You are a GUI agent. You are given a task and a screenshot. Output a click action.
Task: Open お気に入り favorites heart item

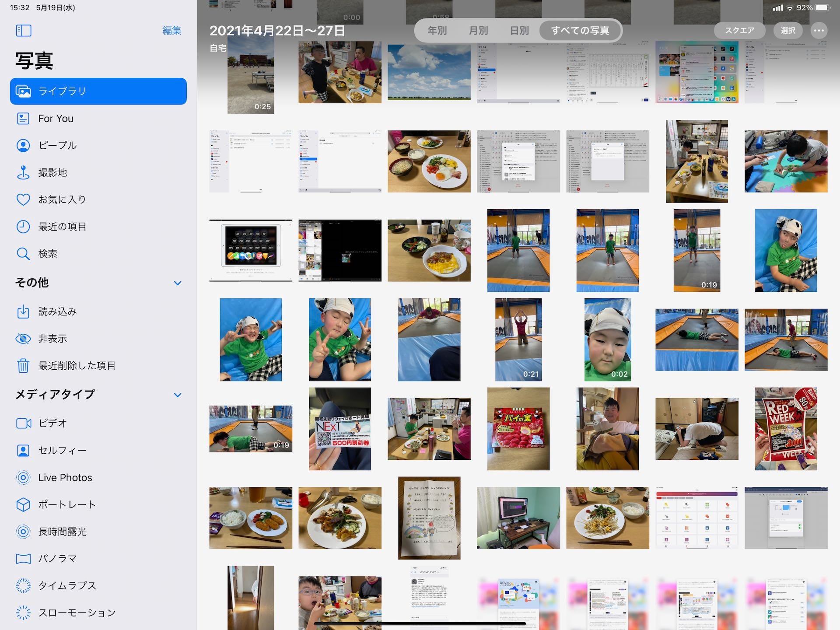[62, 199]
